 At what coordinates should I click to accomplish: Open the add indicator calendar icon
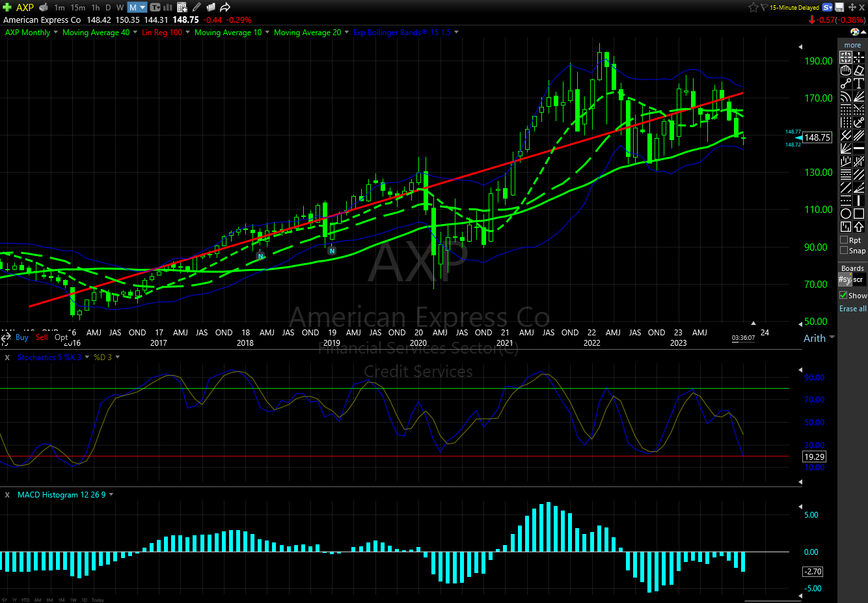pyautogui.click(x=182, y=7)
